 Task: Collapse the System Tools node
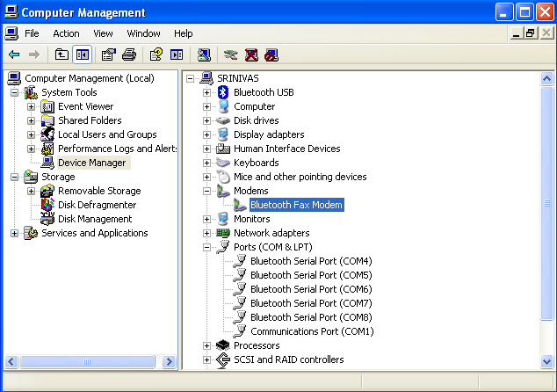14,93
